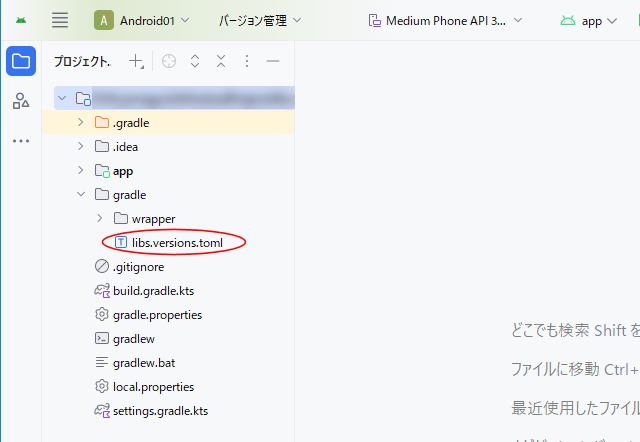Viewport: 640px width, 442px height.
Task: Select the settings.gradle.kts file
Action: click(160, 411)
